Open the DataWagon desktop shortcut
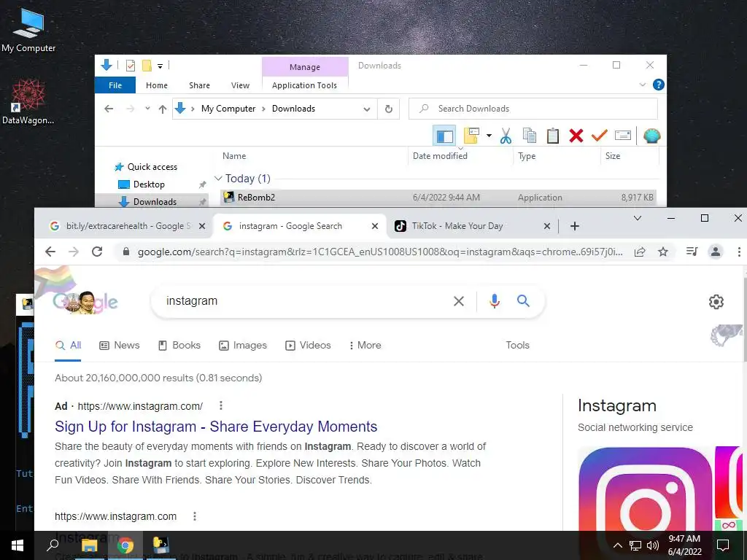Image resolution: width=747 pixels, height=560 pixels. (x=28, y=101)
